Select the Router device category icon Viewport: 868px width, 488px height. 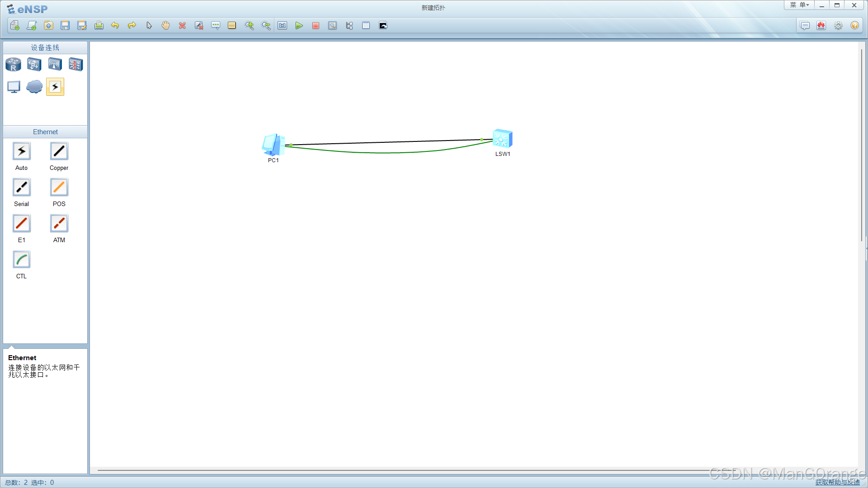click(13, 65)
